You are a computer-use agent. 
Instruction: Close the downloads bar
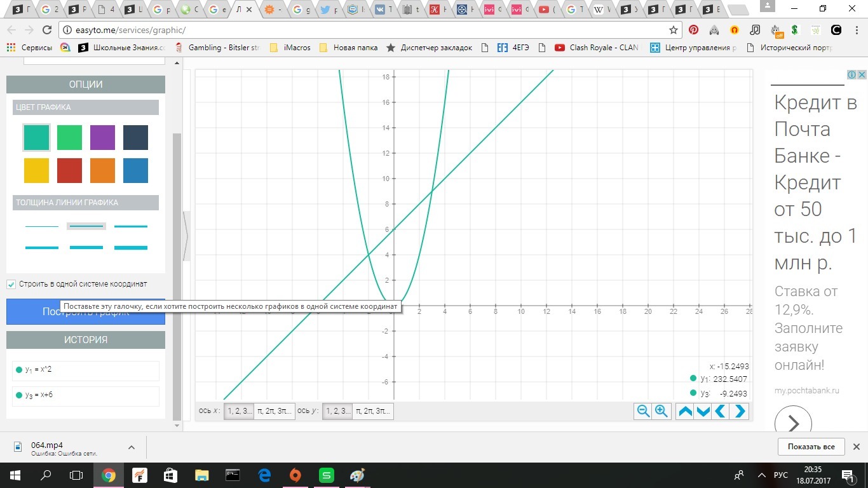tap(855, 447)
